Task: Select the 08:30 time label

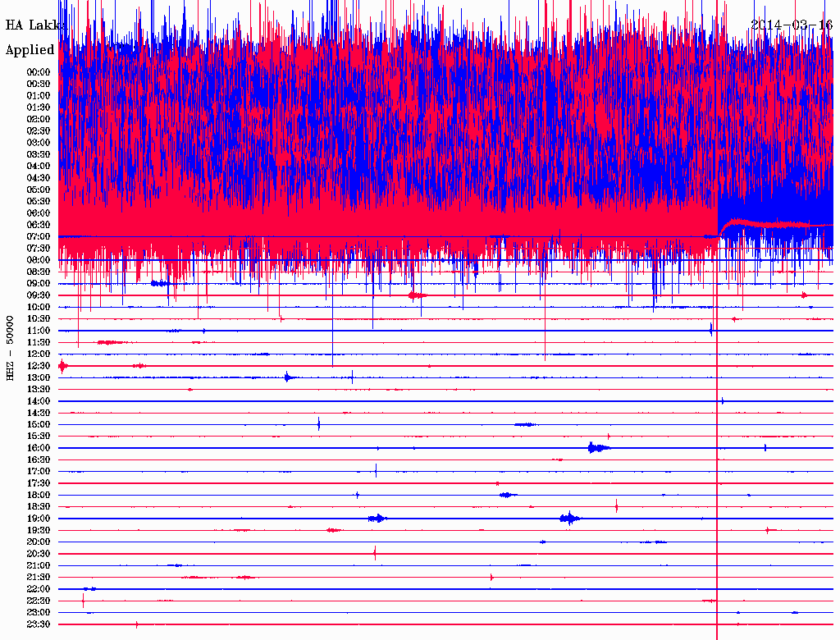Action: (39, 272)
